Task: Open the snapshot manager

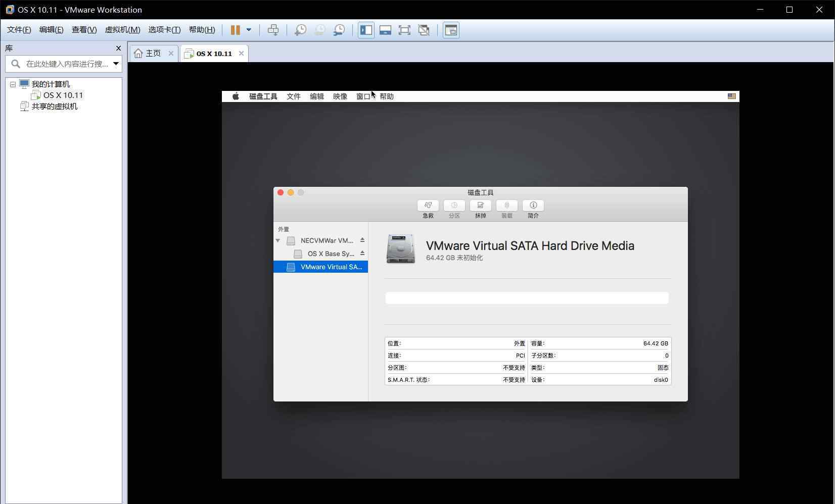Action: (339, 30)
